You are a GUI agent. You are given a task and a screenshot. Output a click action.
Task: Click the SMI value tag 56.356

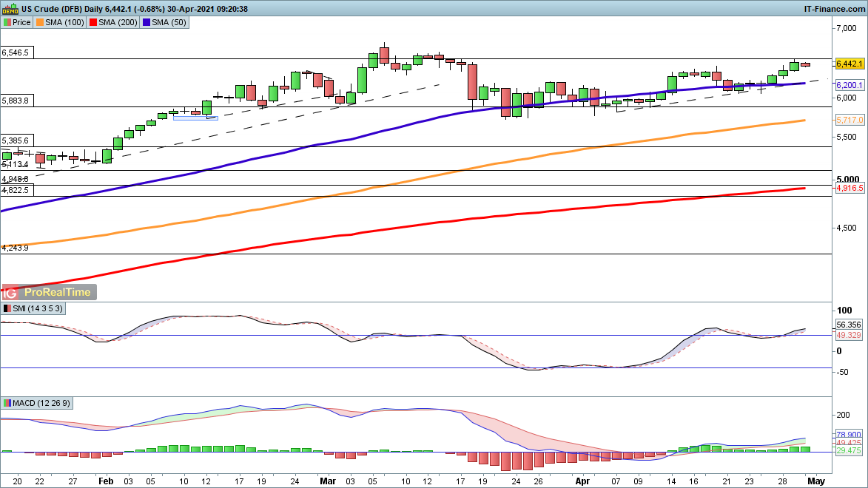tap(849, 325)
